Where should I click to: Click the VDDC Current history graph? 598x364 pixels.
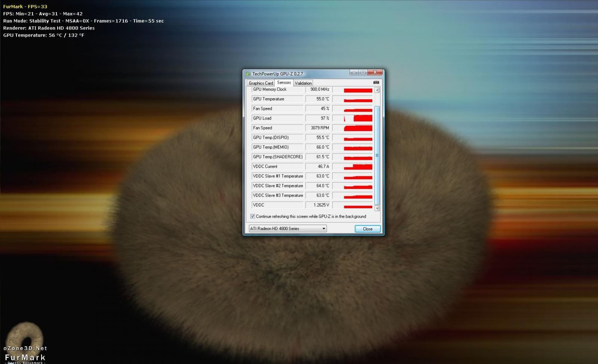click(x=352, y=167)
